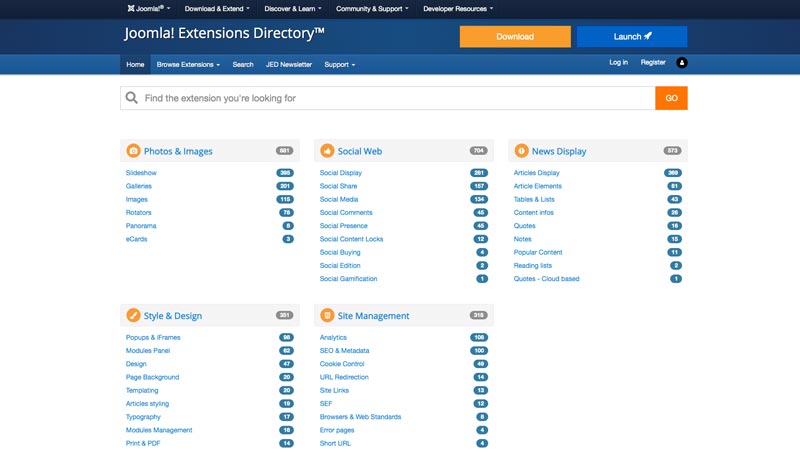Select the eCards subcategory
The height and width of the screenshot is (453, 800).
[136, 239]
